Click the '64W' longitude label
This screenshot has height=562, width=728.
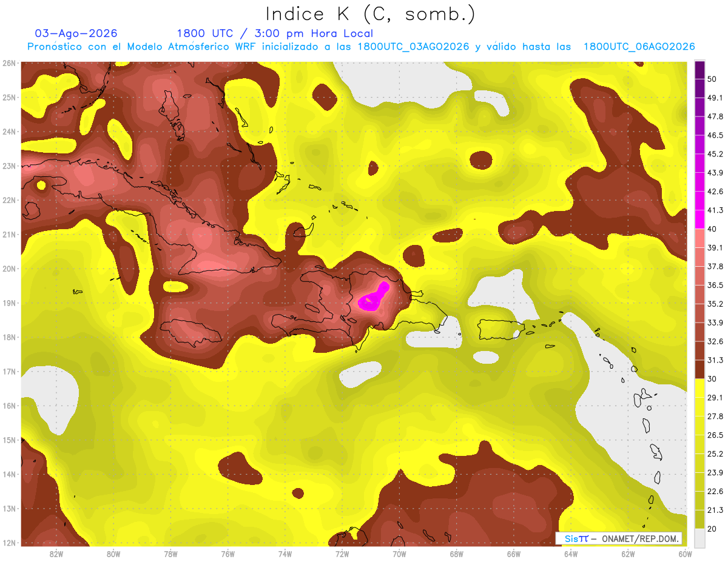[571, 554]
